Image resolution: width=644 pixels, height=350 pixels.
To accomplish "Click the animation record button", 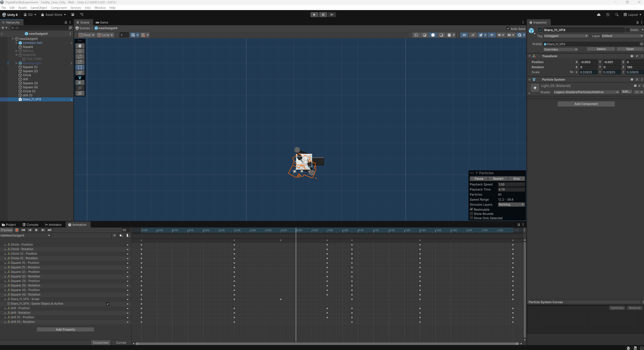I will pos(17,230).
